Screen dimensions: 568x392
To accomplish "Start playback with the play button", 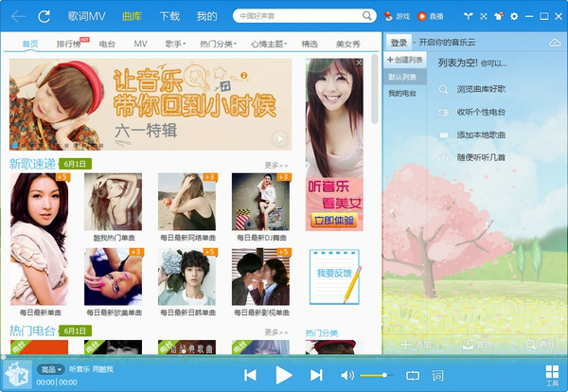I will pos(284,375).
